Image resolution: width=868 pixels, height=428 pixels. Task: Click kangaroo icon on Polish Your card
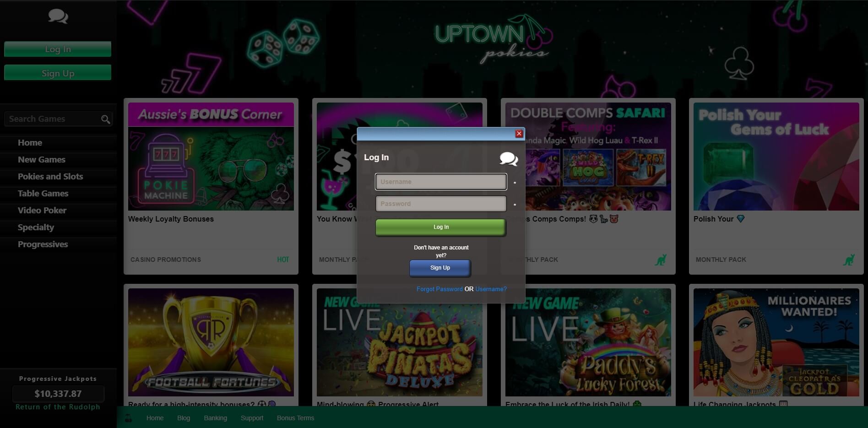pyautogui.click(x=849, y=260)
